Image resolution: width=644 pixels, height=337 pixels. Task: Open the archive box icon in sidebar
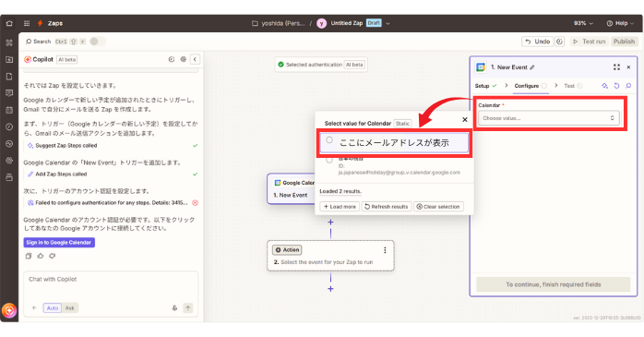(9, 177)
